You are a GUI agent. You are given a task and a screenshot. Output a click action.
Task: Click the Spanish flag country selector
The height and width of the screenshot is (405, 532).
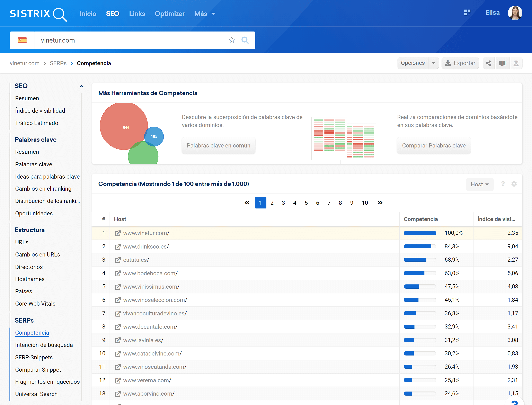pyautogui.click(x=22, y=40)
